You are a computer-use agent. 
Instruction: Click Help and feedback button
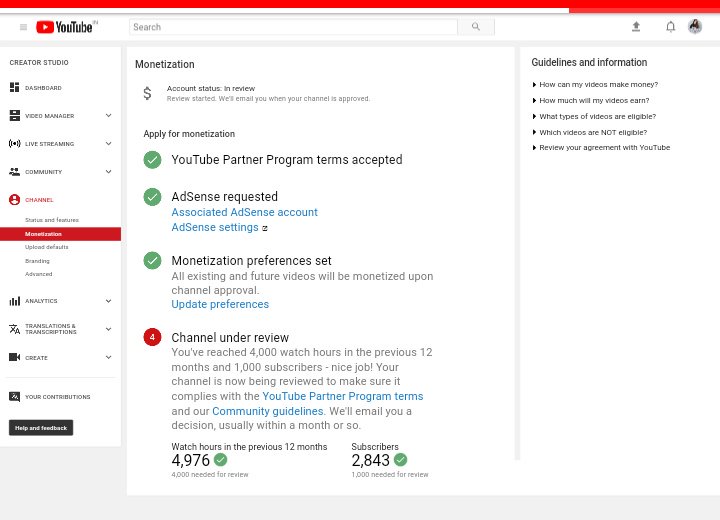point(41,428)
